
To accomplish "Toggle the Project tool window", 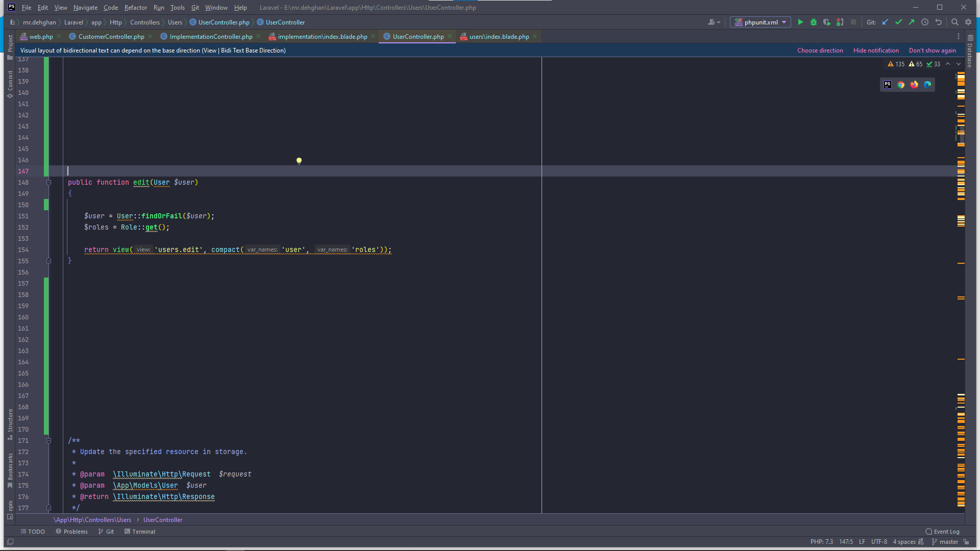I will pos(10,47).
